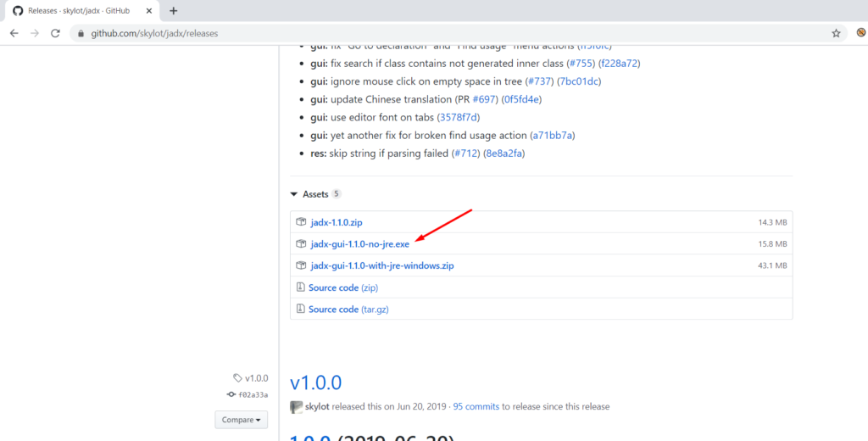Click the text 'skip string if parsing failed'
This screenshot has height=441, width=868.
click(x=388, y=154)
